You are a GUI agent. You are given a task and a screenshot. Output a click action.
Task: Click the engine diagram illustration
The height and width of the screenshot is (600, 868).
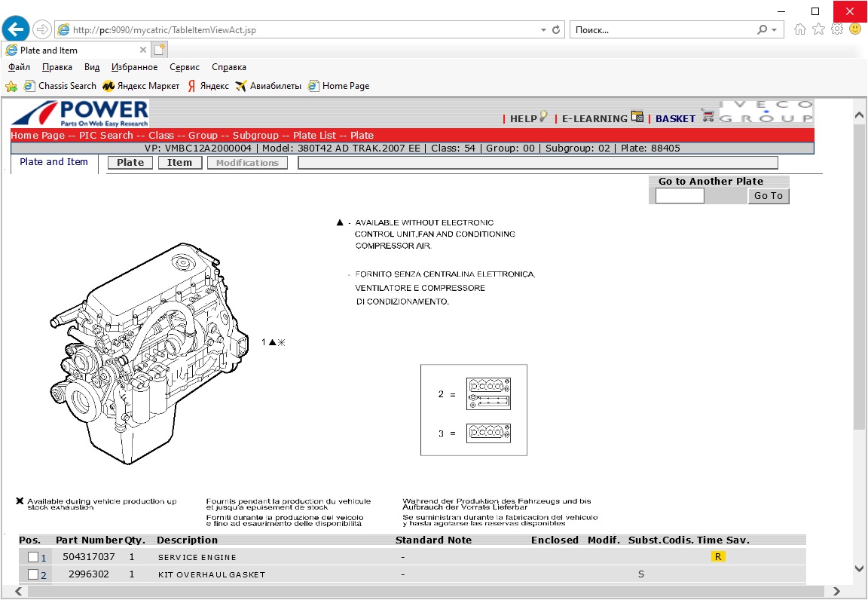coord(149,353)
